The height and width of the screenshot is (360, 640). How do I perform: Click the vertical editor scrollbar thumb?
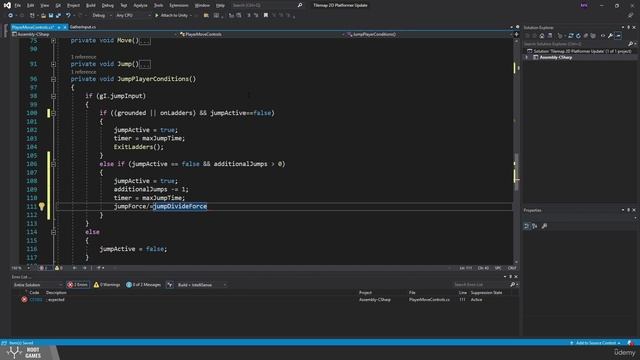tap(516, 172)
